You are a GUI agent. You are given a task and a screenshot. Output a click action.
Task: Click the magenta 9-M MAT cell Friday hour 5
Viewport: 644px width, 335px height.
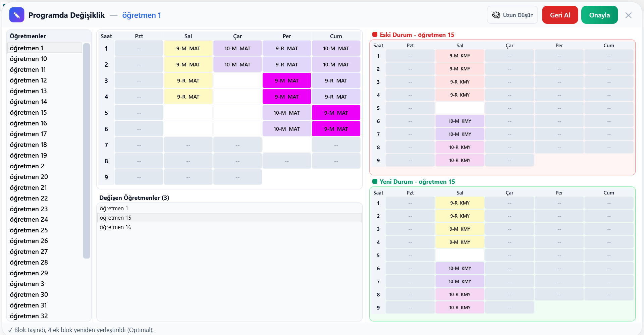point(336,113)
